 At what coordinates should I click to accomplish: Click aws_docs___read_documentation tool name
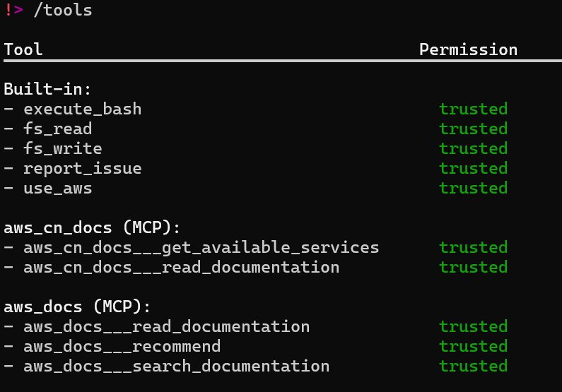point(167,327)
